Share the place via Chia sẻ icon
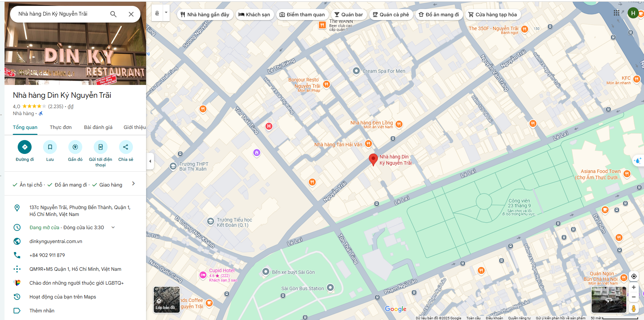 126,147
